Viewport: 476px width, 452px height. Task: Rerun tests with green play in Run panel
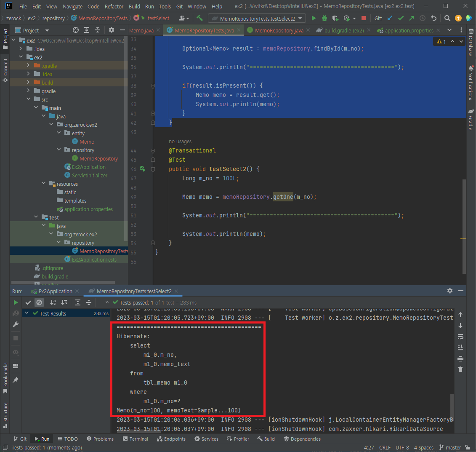(16, 302)
